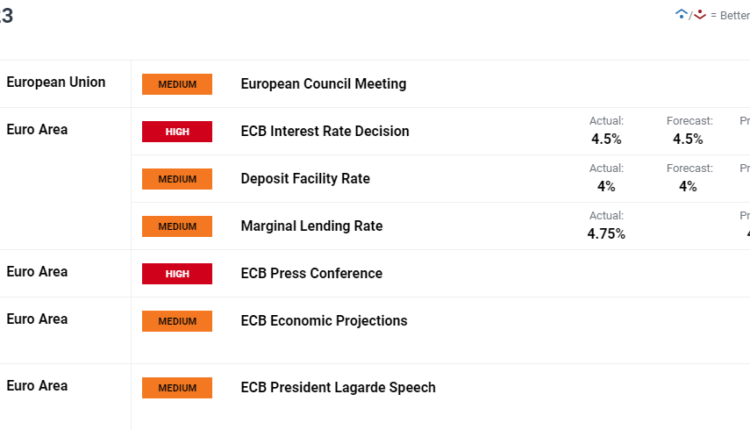
Task: Open the ECB Interest Rate Decision event
Action: (x=325, y=131)
